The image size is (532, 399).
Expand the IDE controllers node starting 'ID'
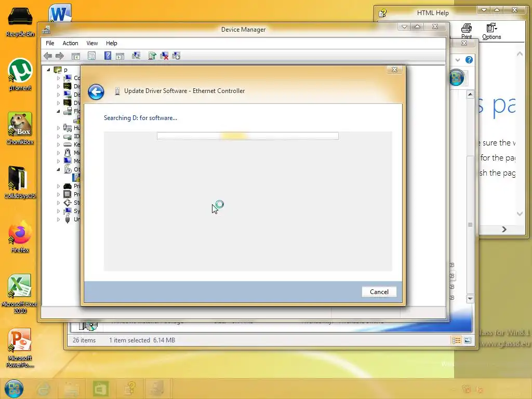click(58, 137)
